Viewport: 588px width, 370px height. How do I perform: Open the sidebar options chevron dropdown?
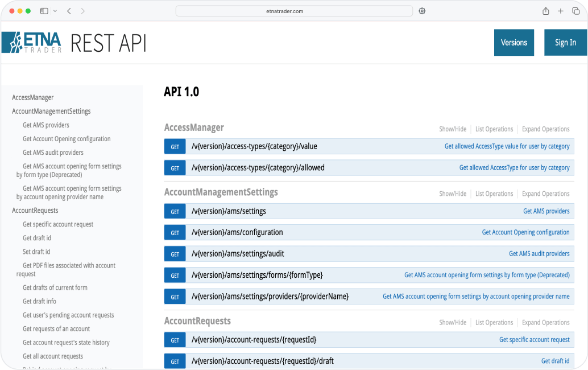[x=55, y=11]
